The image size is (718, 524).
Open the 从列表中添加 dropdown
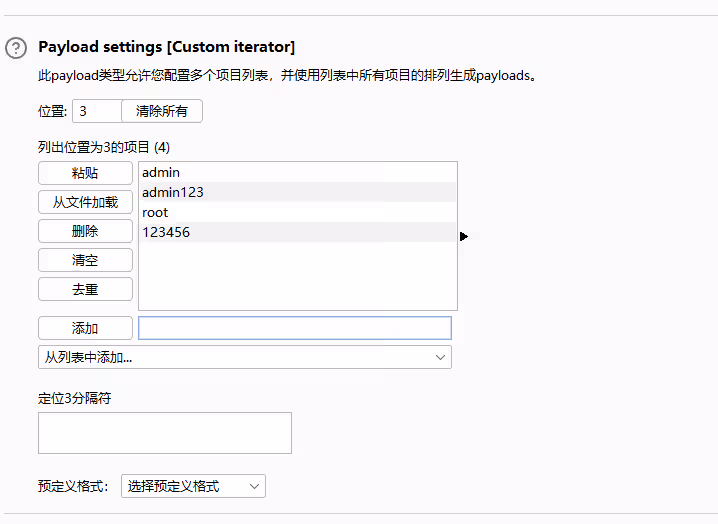244,357
